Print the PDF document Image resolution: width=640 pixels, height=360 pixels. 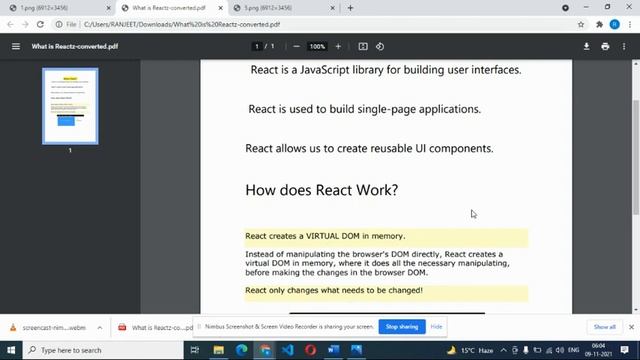605,47
